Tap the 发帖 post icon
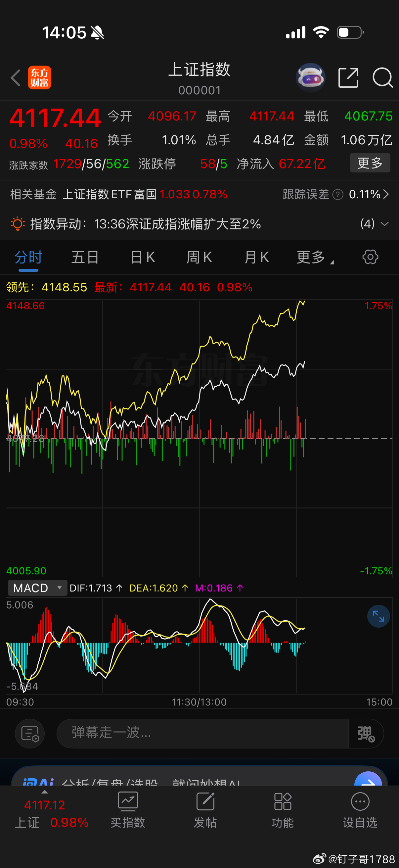 pos(205,801)
